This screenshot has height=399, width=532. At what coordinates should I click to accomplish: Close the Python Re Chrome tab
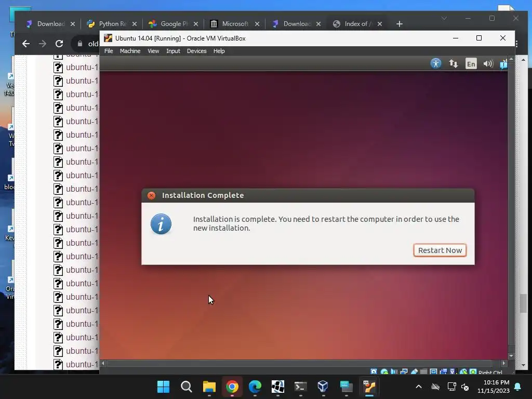(135, 24)
